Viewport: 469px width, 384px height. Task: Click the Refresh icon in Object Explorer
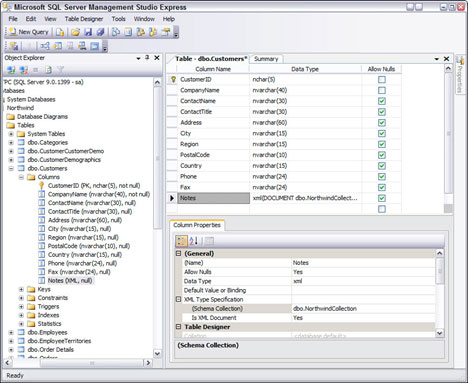(48, 70)
